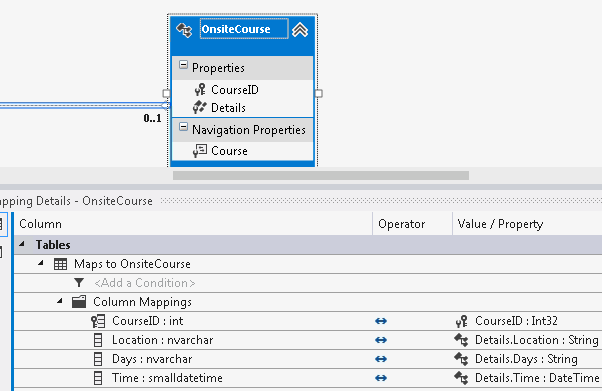This screenshot has height=391, width=602.
Task: Click the left resize handle of the entity
Action: coord(166,93)
